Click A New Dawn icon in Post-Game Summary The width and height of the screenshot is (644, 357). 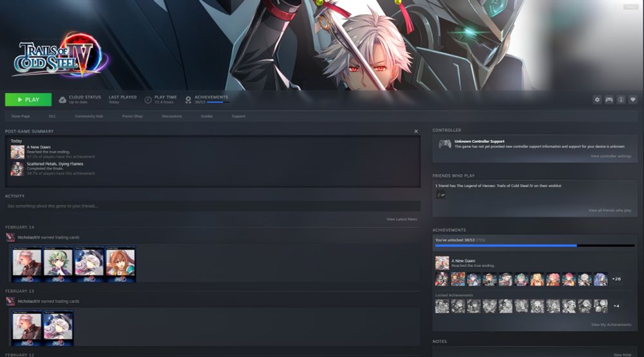(17, 152)
